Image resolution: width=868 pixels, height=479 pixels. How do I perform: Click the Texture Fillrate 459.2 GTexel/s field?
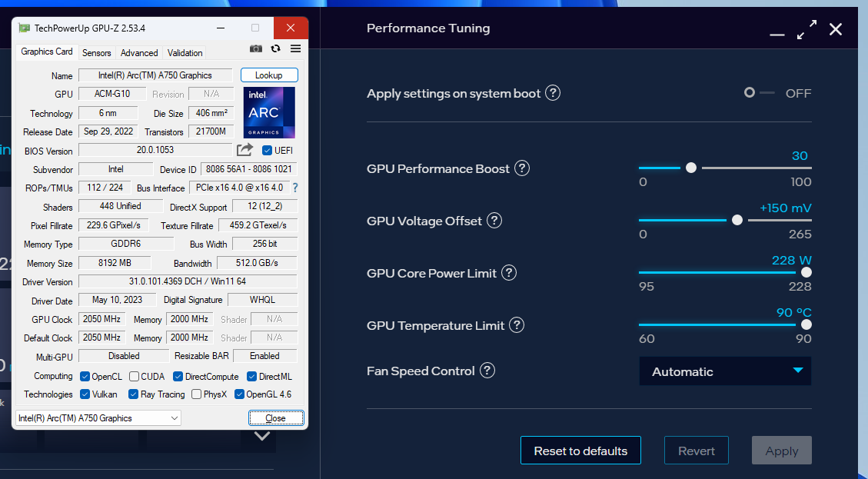coord(258,225)
